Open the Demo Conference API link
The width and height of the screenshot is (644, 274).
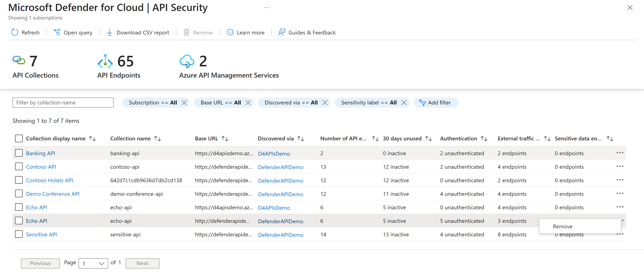53,194
